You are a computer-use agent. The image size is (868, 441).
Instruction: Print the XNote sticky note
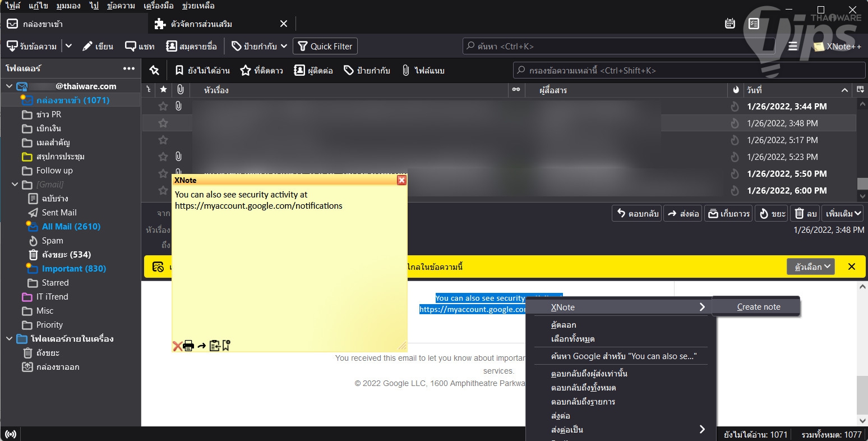[x=188, y=346]
